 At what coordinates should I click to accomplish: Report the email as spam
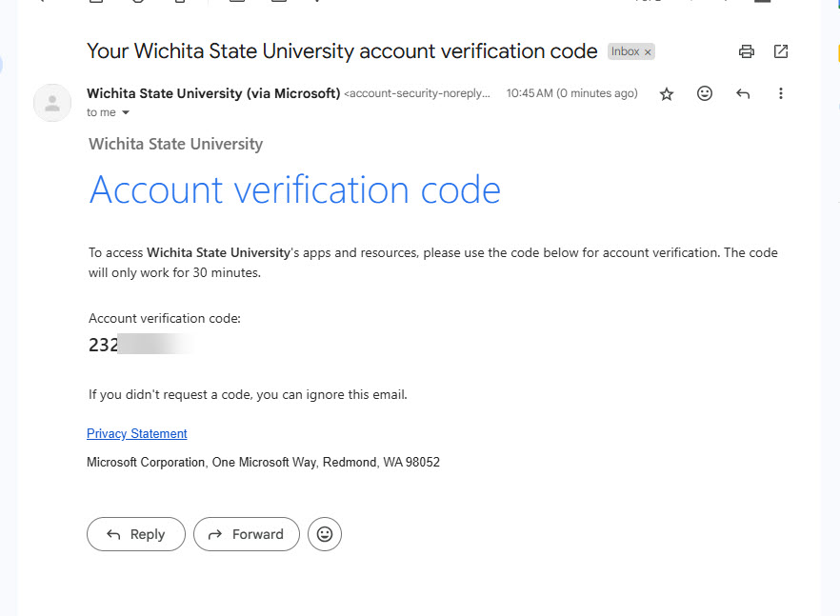[x=138, y=3]
